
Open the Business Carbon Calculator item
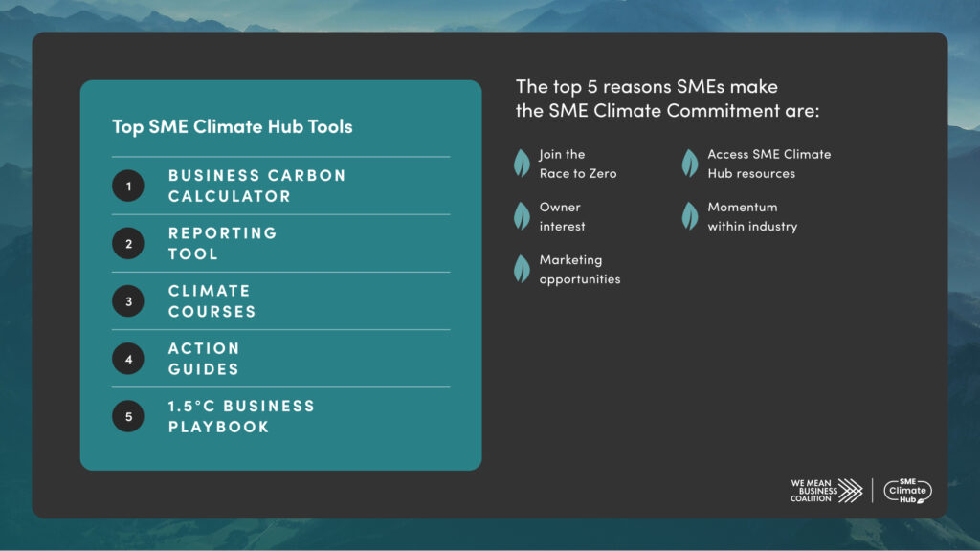pos(256,186)
